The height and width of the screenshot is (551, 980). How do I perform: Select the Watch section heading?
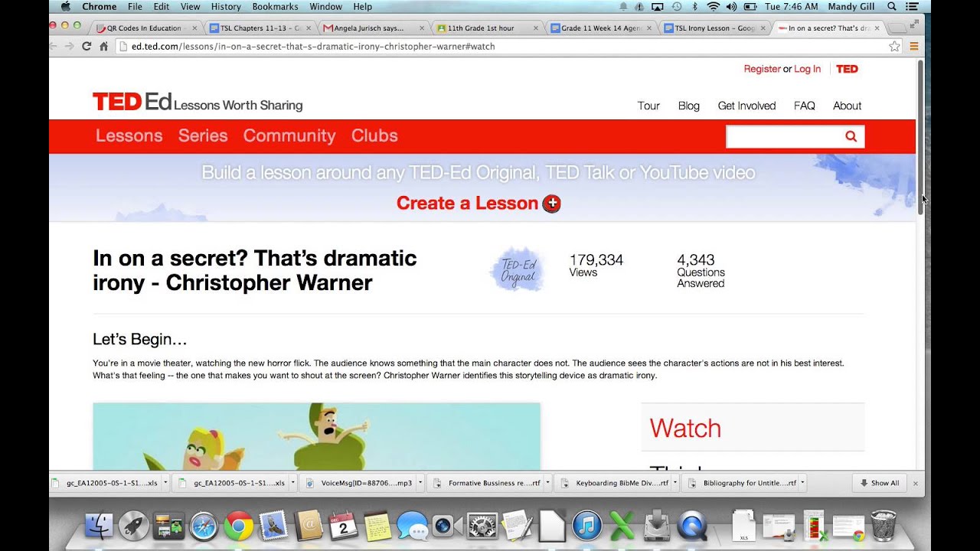click(685, 428)
